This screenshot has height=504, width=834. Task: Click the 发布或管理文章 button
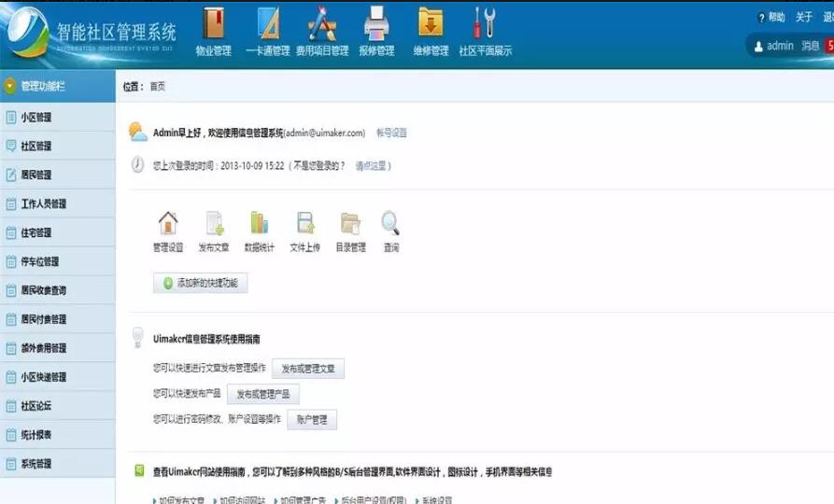[x=308, y=369]
